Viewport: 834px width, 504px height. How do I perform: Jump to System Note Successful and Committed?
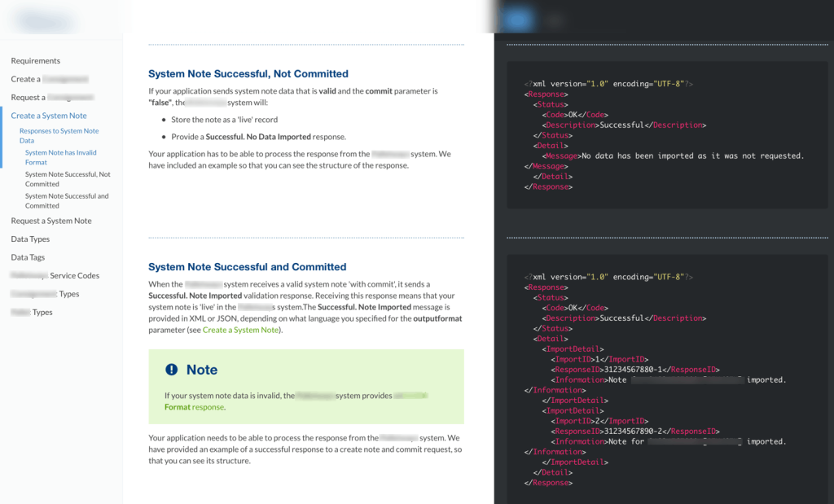tap(67, 201)
